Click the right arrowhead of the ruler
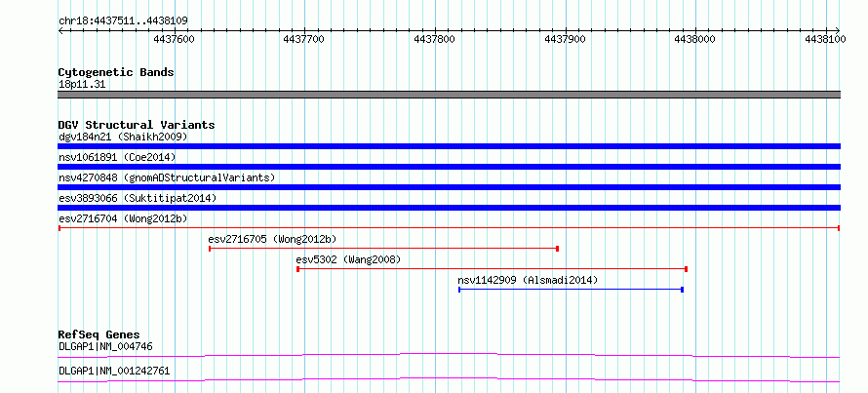The image size is (868, 393). (x=838, y=30)
